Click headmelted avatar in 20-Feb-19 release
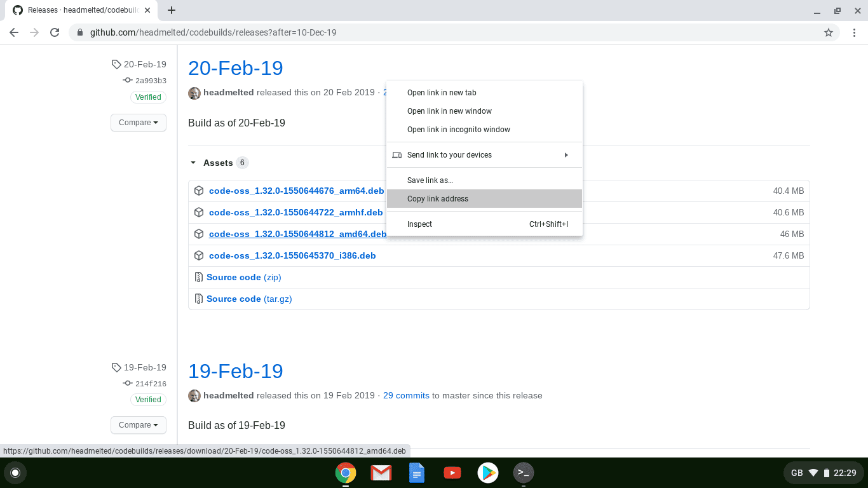 [194, 93]
